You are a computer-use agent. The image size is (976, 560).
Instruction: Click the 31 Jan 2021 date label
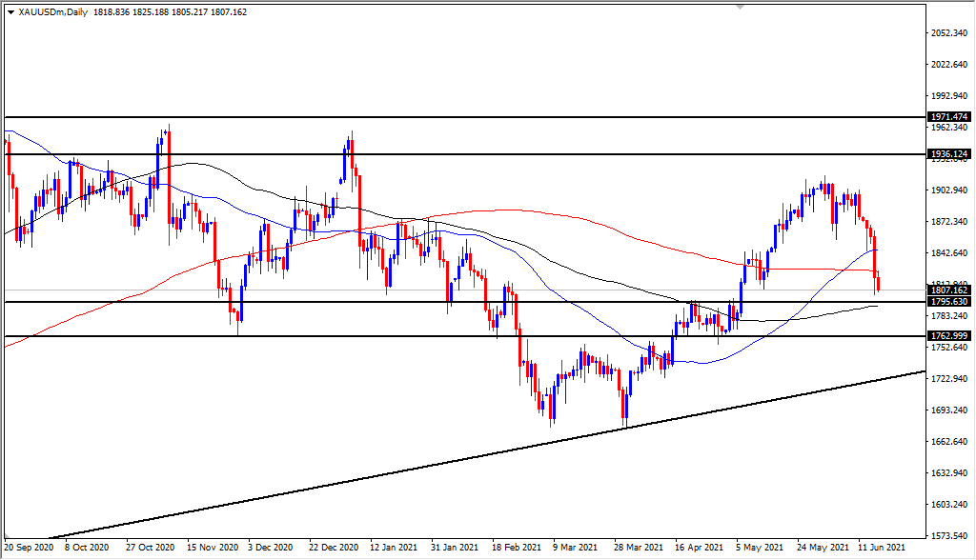455,548
